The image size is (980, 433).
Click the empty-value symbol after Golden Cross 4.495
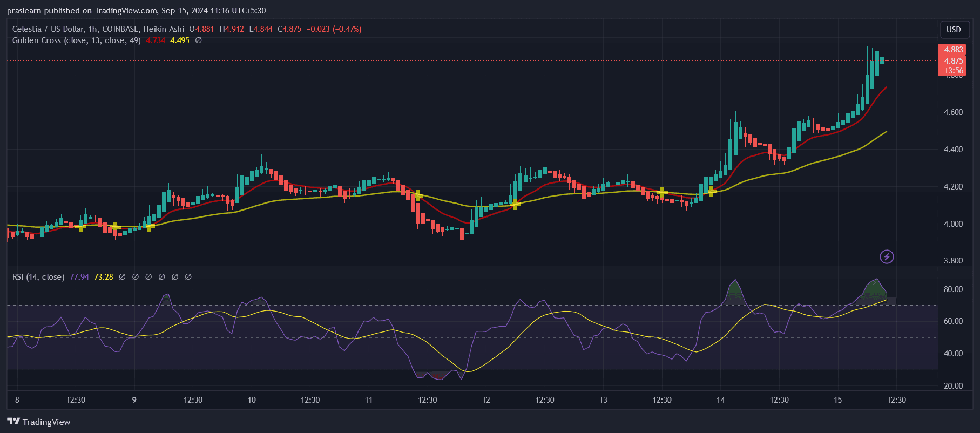coord(198,40)
